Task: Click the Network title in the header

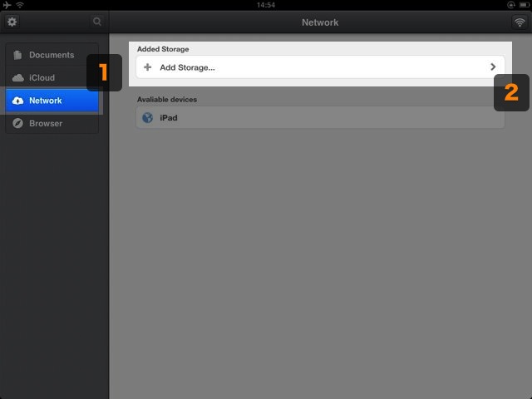Action: 320,22
